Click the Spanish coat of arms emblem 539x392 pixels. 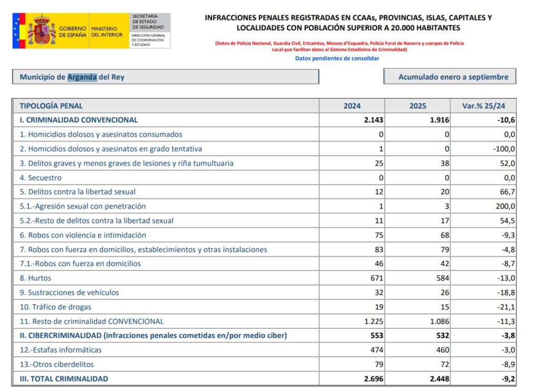(41, 31)
